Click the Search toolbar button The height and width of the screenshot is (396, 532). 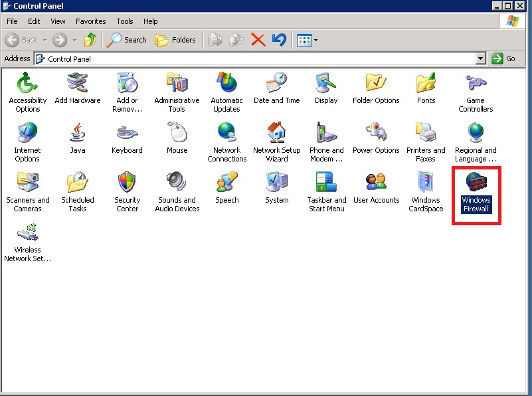pyautogui.click(x=127, y=40)
